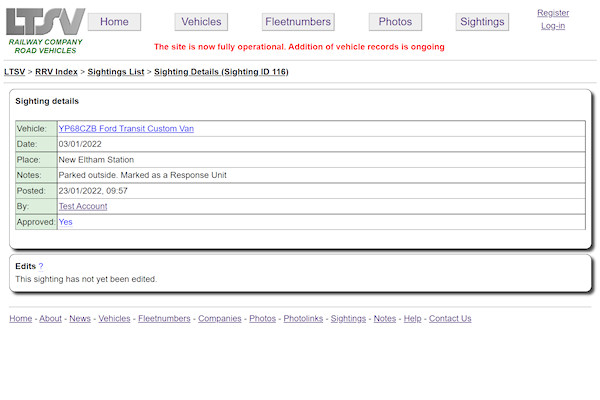Open the Vehicles navigation button

click(201, 22)
